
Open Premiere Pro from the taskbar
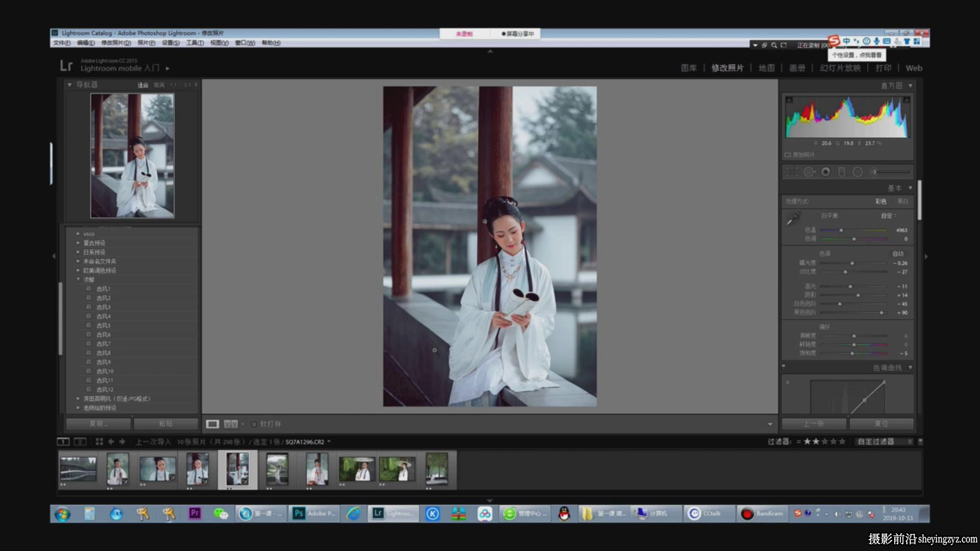tap(194, 513)
